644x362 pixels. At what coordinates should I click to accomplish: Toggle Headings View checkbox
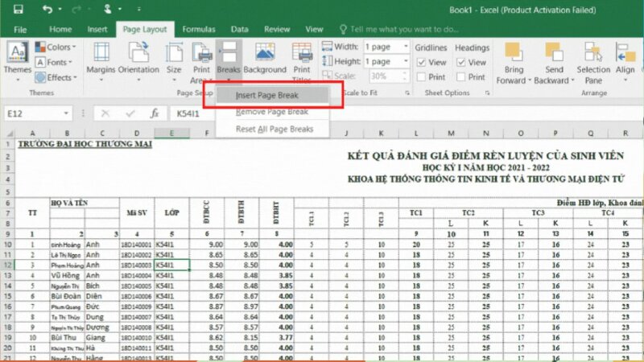(x=460, y=63)
